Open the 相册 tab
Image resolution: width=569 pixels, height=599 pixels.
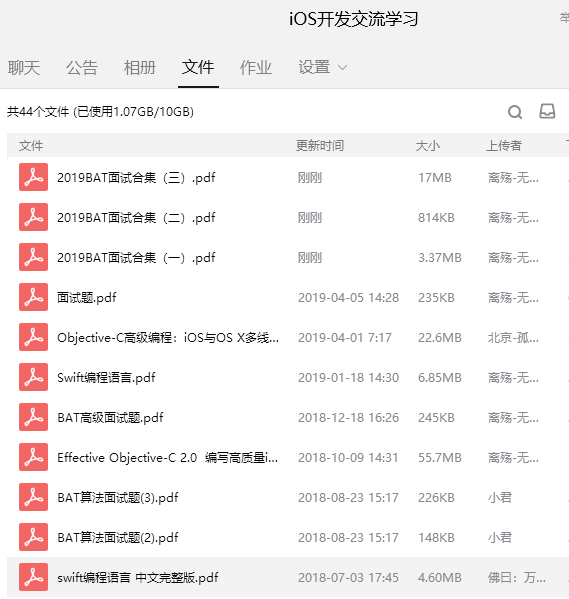(140, 68)
